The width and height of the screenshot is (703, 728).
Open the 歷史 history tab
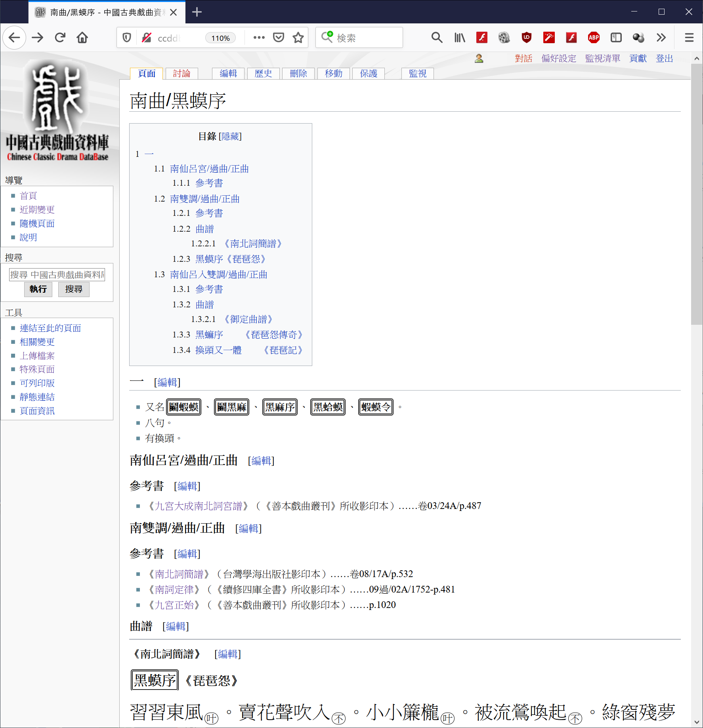[x=263, y=73]
